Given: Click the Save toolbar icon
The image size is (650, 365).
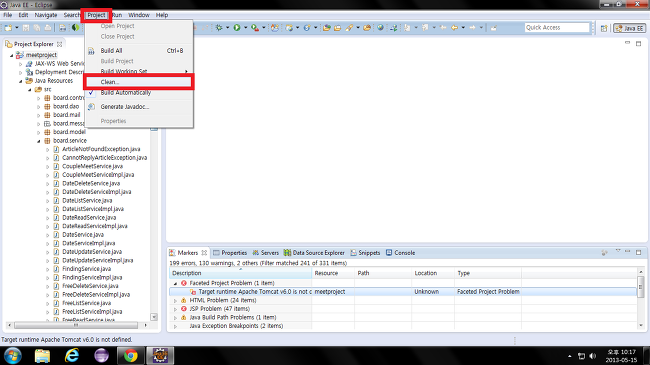Looking at the screenshot, I should pos(26,28).
